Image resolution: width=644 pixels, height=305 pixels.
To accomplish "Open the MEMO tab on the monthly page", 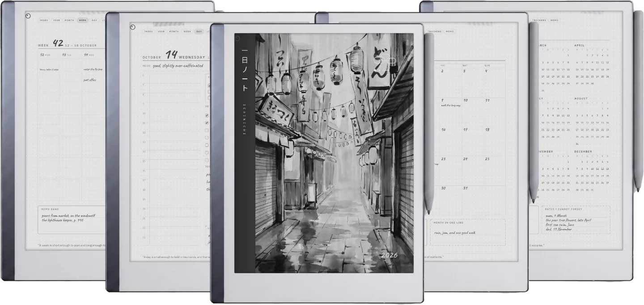I will pyautogui.click(x=449, y=31).
